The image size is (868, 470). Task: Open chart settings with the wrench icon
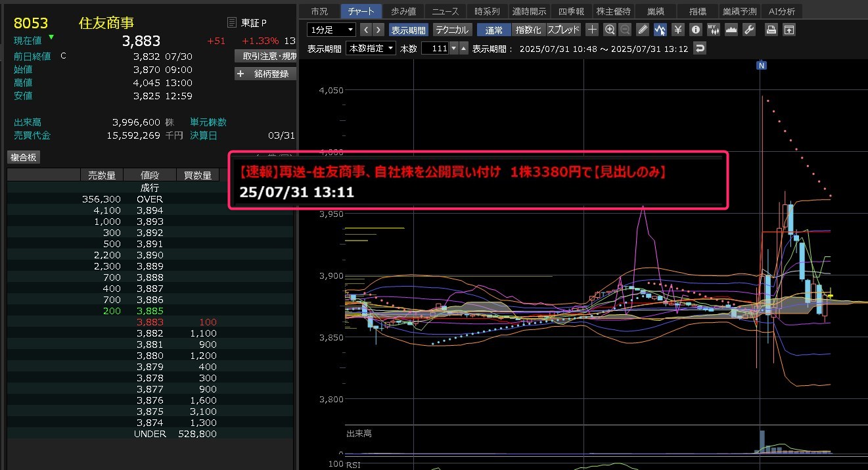(x=749, y=30)
